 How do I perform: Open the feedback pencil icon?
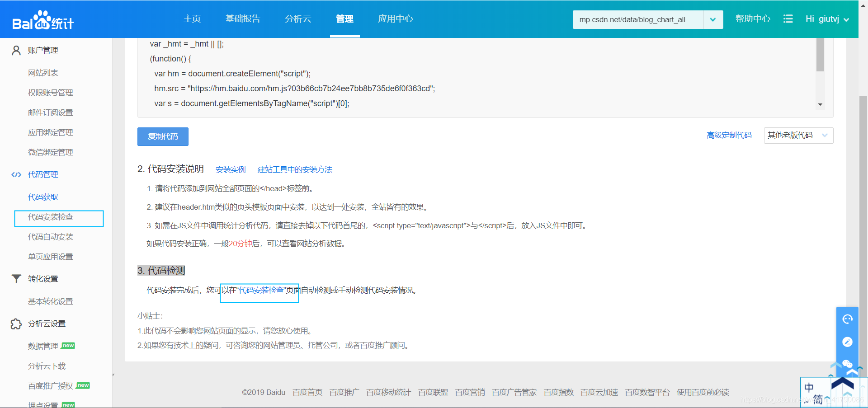[x=847, y=342]
